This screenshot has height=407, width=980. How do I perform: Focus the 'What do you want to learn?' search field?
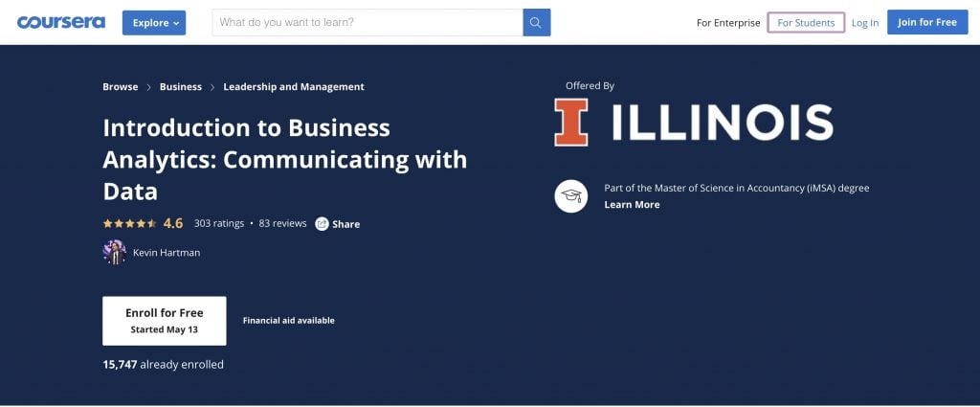point(367,23)
